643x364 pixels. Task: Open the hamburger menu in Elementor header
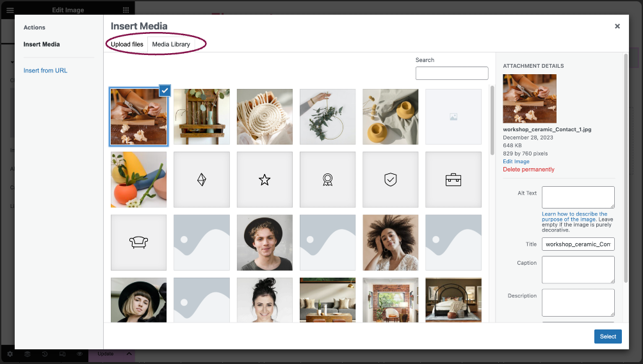click(x=10, y=10)
